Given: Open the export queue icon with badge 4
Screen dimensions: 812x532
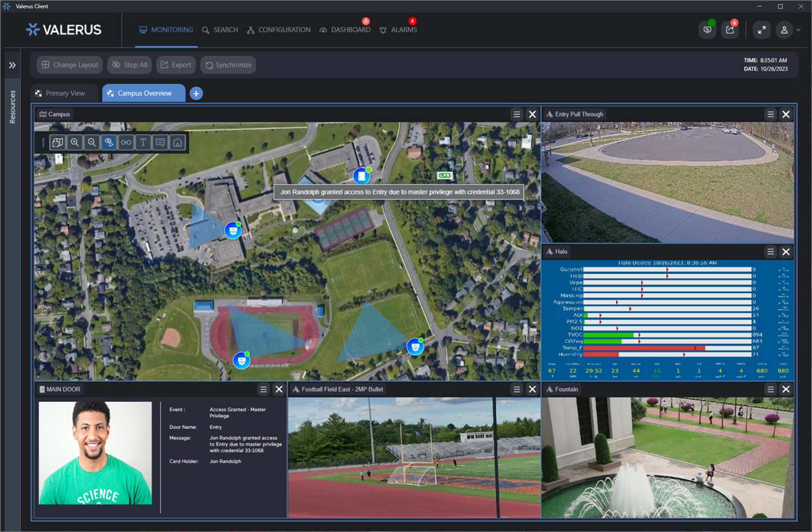Looking at the screenshot, I should [x=730, y=30].
